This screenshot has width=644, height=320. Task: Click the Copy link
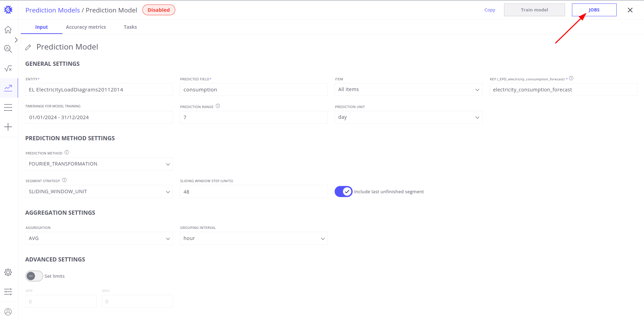[x=489, y=10]
